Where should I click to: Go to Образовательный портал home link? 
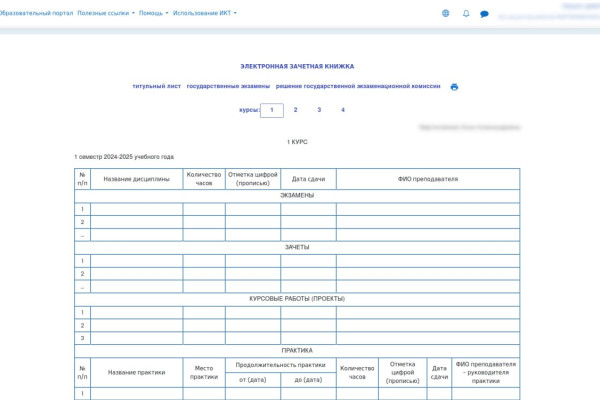[x=36, y=14]
